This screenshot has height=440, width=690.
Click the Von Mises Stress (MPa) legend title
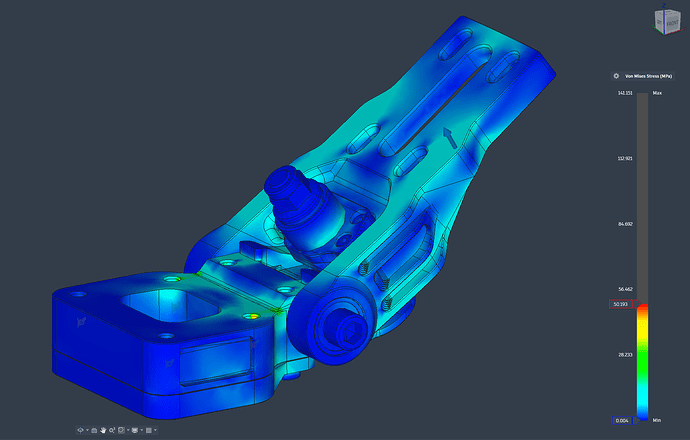click(647, 76)
